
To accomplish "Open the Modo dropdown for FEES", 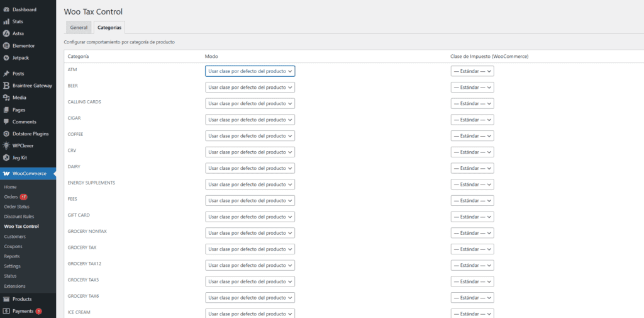I will point(250,200).
